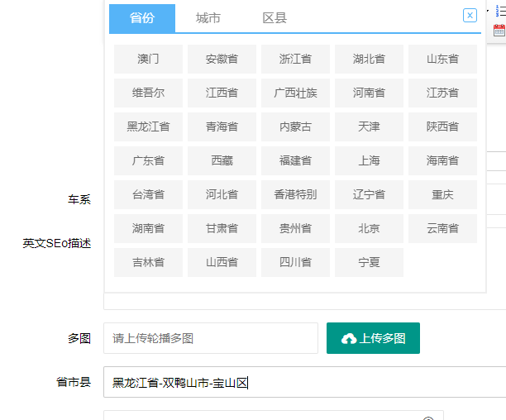506x420 pixels.
Task: Pick 广东省 in the province grid
Action: [148, 160]
